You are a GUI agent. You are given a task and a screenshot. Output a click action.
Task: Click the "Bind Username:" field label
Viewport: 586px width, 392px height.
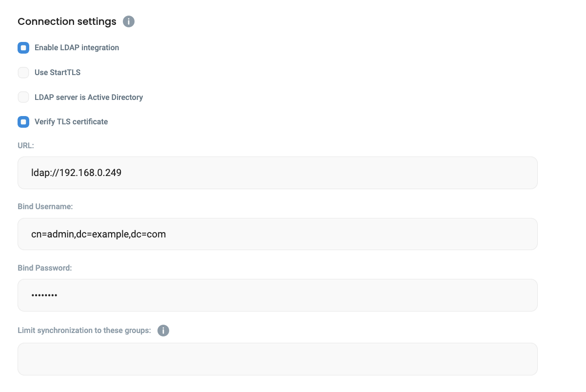click(x=45, y=207)
